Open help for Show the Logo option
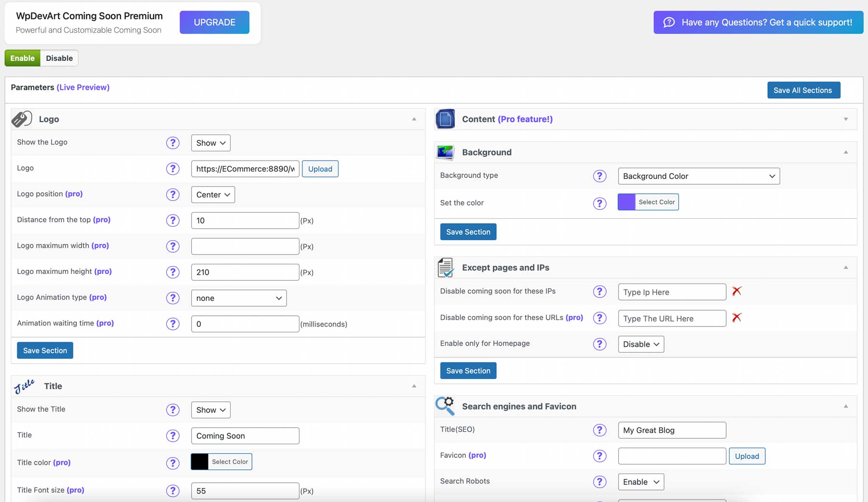Viewport: 868px width, 502px height. coord(173,143)
